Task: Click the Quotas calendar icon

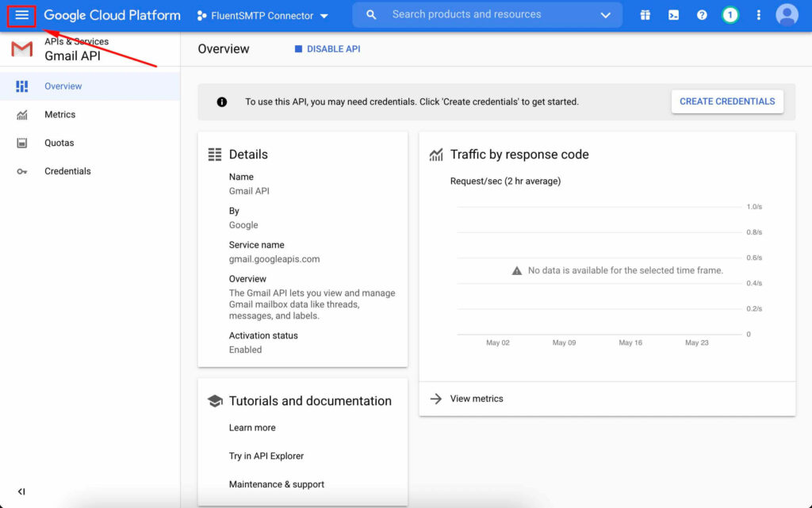Action: click(21, 143)
